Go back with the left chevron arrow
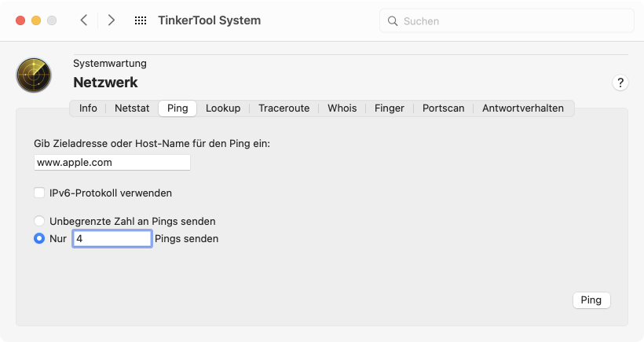Image resolution: width=644 pixels, height=342 pixels. 84,20
